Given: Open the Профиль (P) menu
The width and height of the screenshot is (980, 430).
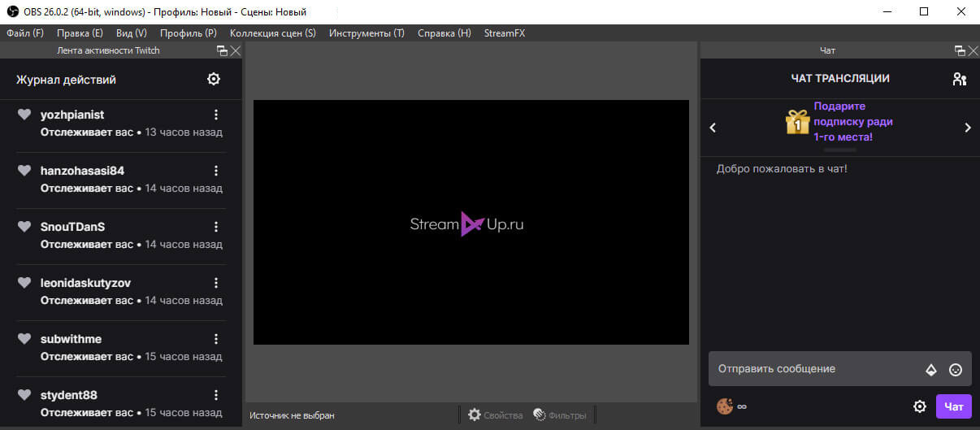Looking at the screenshot, I should tap(188, 33).
